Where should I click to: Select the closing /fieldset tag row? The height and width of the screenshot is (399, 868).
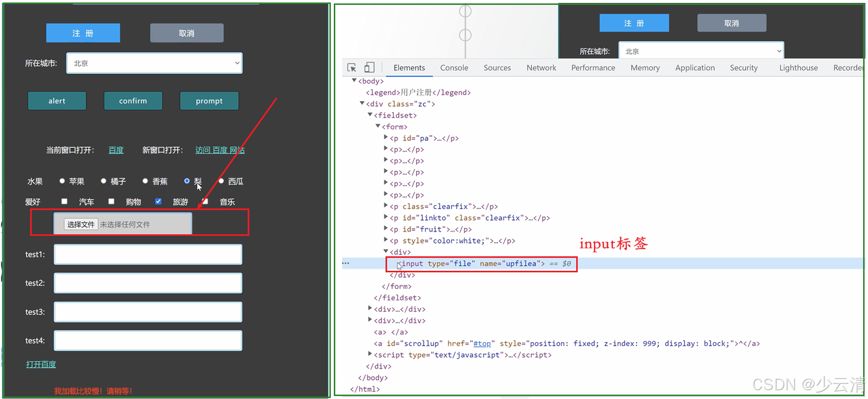[x=397, y=297]
